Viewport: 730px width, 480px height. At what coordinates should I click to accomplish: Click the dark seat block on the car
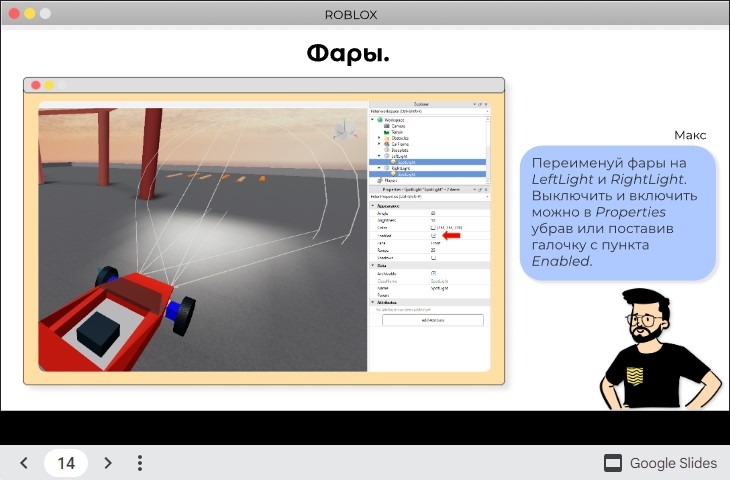pos(99,334)
